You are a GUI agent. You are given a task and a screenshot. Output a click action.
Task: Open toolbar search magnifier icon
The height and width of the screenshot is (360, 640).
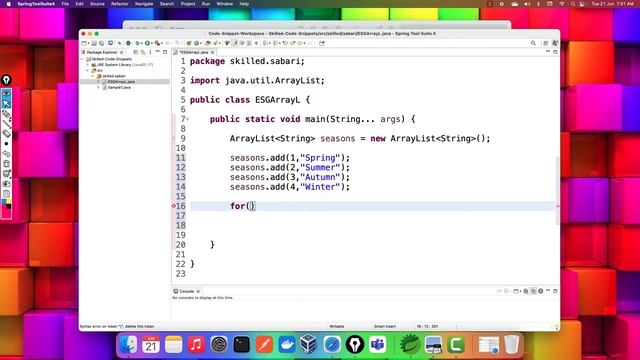coord(533,43)
